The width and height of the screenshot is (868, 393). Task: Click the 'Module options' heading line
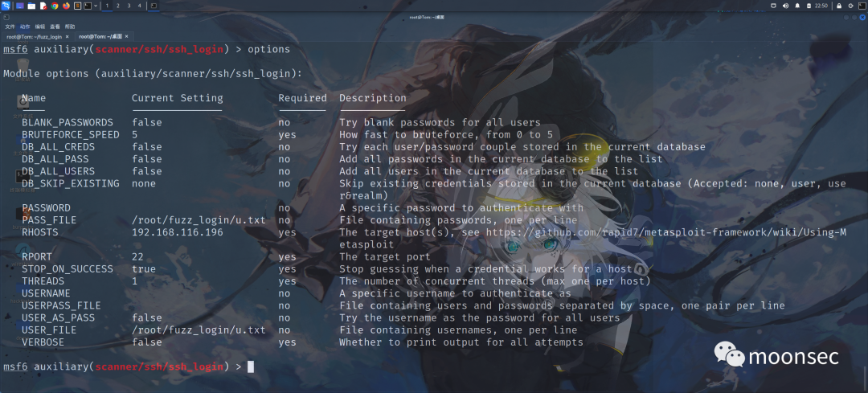[x=153, y=74]
